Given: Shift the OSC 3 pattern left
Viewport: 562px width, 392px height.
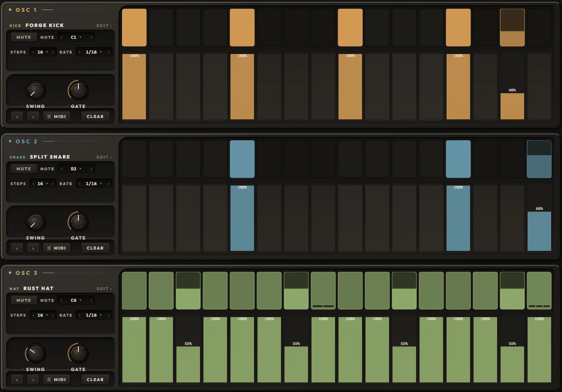Looking at the screenshot, I should [x=17, y=379].
